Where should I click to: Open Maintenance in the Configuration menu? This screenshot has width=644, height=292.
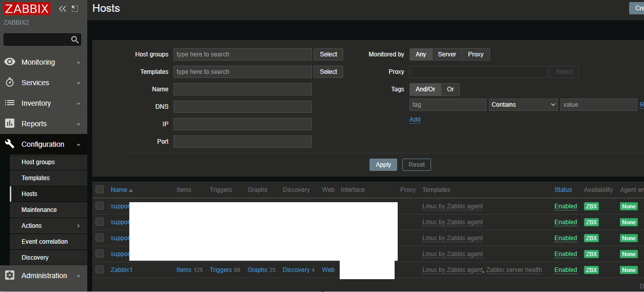click(x=39, y=210)
